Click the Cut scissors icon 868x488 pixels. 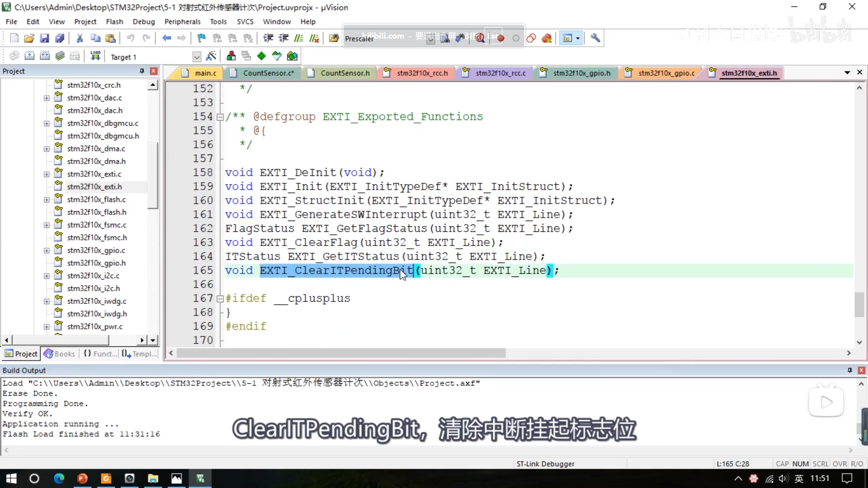click(x=80, y=38)
